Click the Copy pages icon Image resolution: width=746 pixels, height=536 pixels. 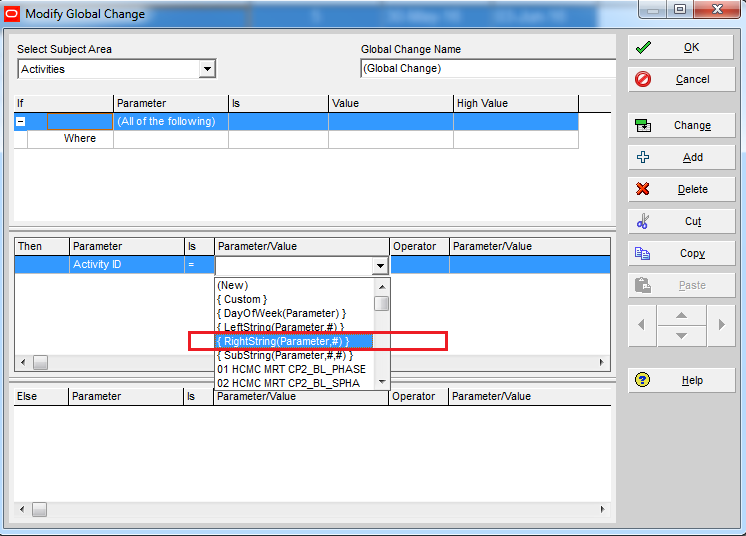[643, 254]
